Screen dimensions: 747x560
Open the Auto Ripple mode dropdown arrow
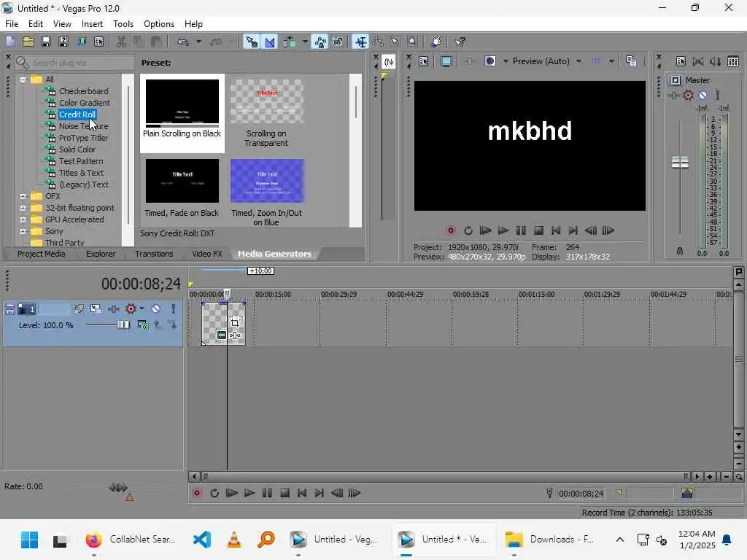(305, 42)
